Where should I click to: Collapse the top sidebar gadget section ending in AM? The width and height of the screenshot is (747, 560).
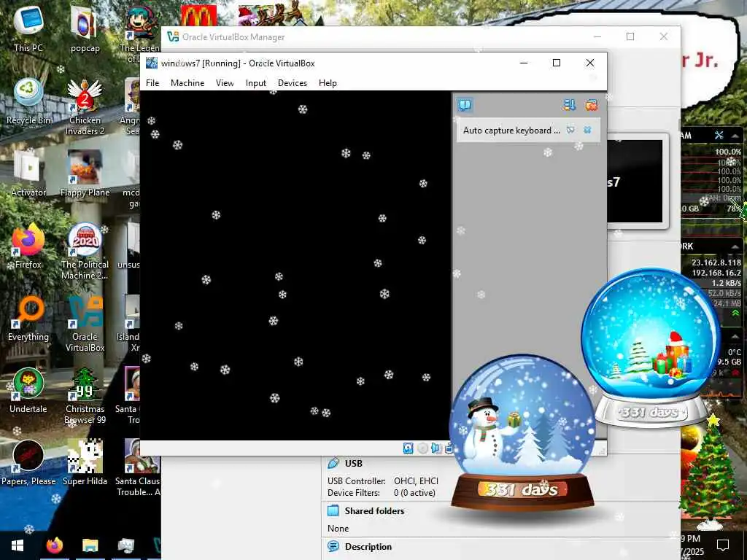[735, 136]
